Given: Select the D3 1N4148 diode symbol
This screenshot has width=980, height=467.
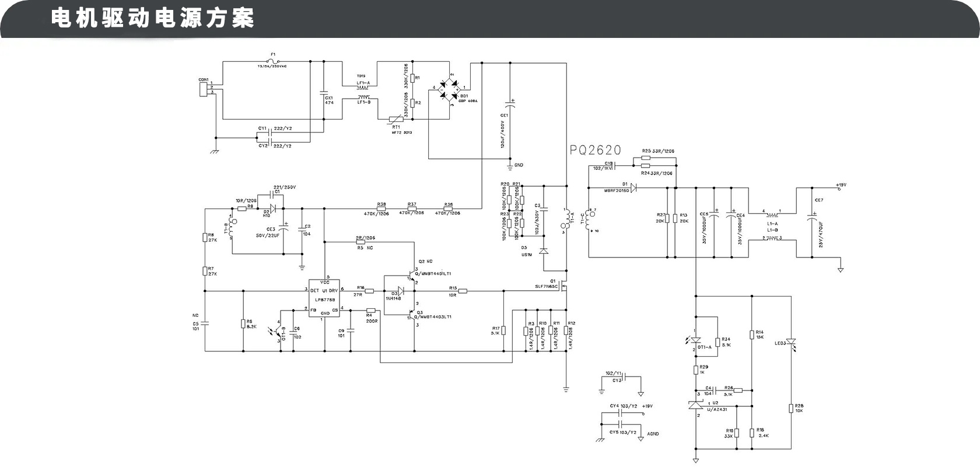Looking at the screenshot, I should click(401, 291).
